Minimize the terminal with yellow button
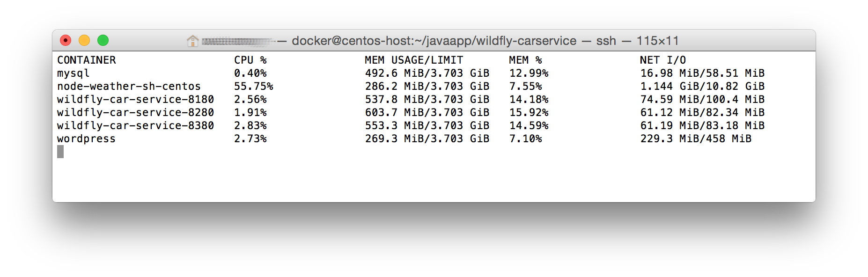Screen dimensions: 868x277 pyautogui.click(x=84, y=41)
